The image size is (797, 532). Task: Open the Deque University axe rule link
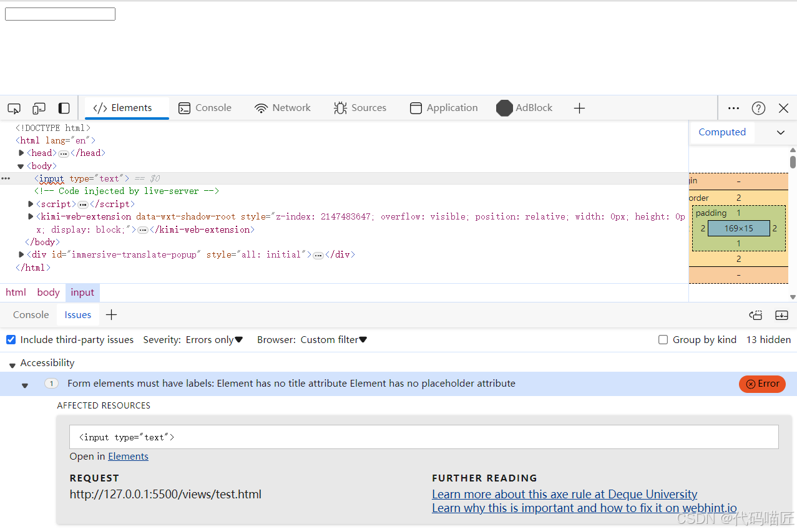click(x=564, y=493)
